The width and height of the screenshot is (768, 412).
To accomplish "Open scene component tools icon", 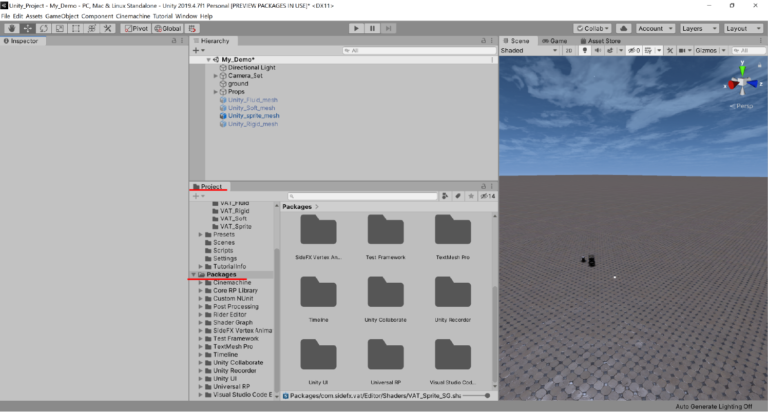I will click(670, 50).
